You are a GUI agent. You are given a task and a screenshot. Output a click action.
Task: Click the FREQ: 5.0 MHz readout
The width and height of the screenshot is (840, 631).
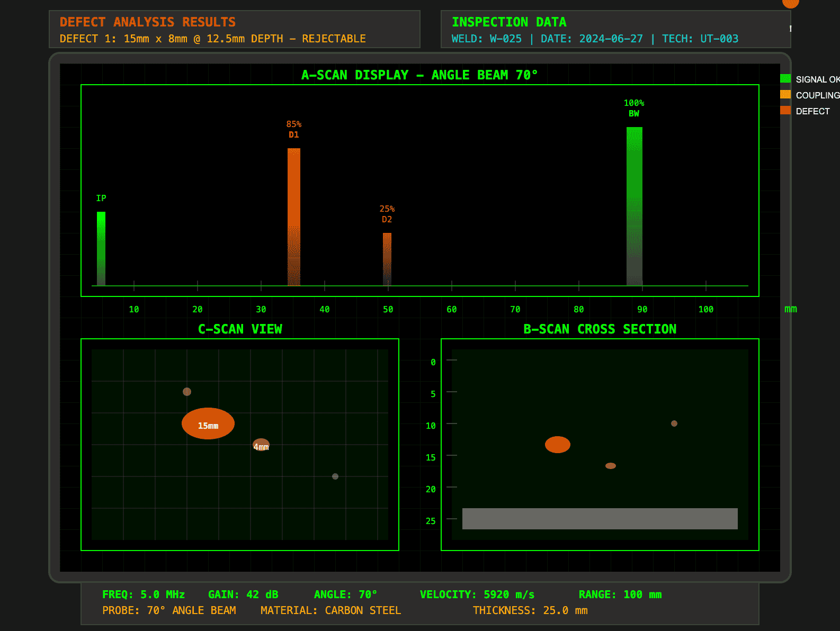144,594
